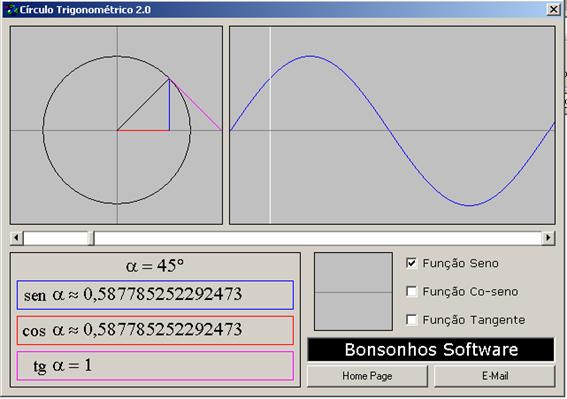Click the small gray preview square

[x=353, y=292]
